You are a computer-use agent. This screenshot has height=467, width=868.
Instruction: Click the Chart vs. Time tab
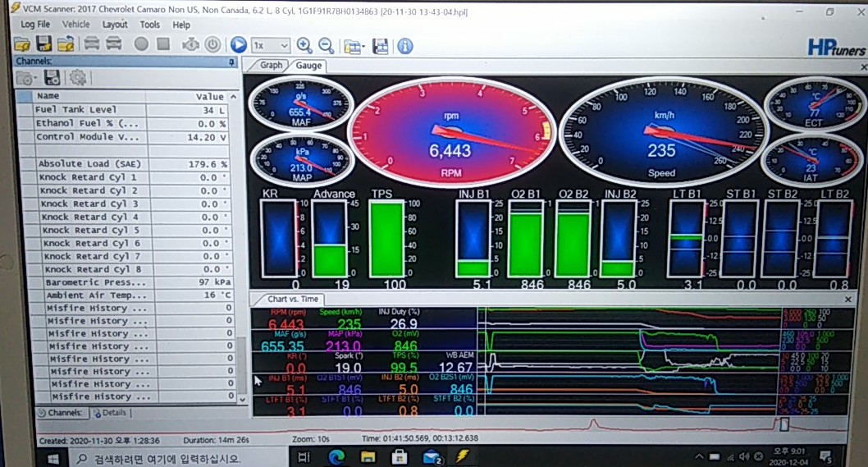point(293,299)
